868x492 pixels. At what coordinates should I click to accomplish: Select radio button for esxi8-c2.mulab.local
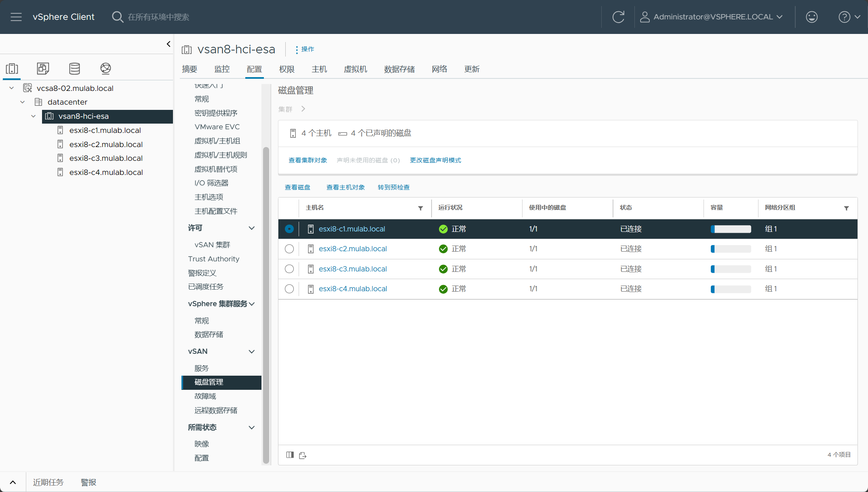tap(289, 249)
